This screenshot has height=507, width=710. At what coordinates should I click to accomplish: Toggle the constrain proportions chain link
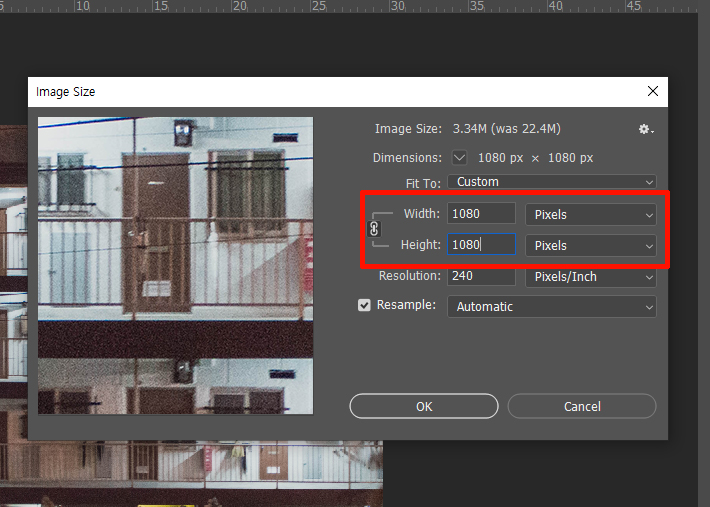point(374,229)
